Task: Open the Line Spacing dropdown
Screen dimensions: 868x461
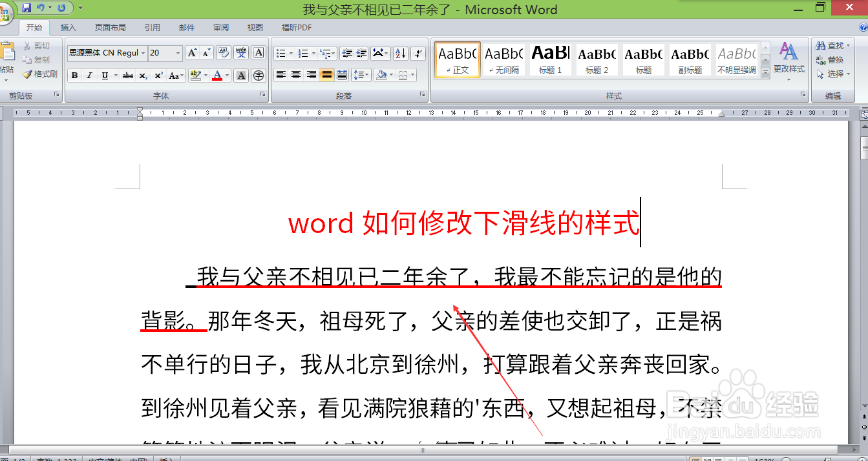Action: pyautogui.click(x=362, y=75)
